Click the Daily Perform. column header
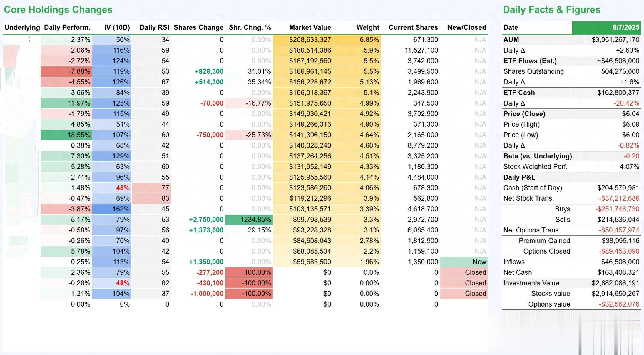Viewport: 644px width, 355px height. point(67,28)
